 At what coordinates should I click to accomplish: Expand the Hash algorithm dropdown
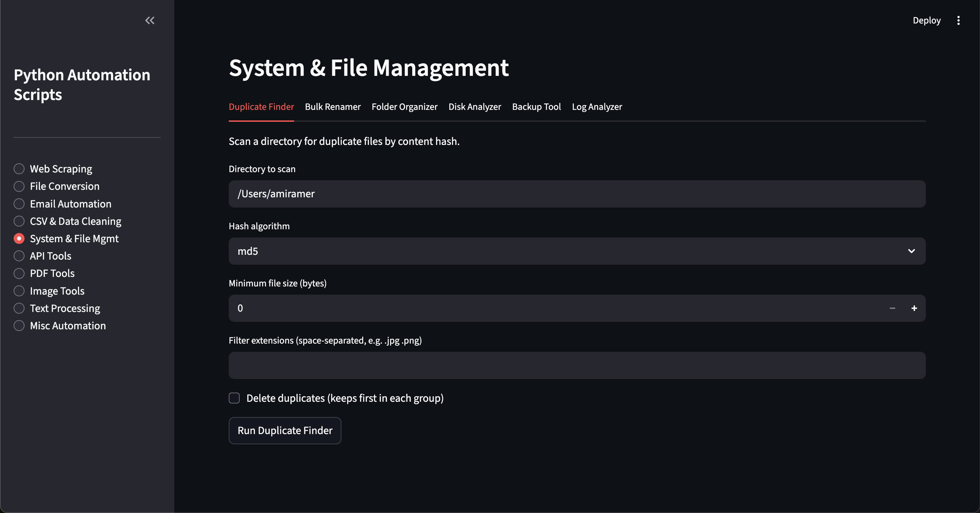coord(577,251)
